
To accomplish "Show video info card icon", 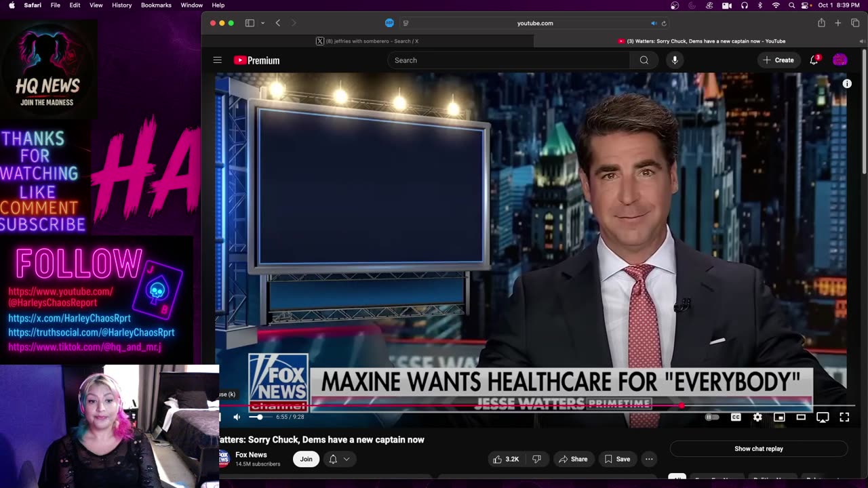I will 847,83.
